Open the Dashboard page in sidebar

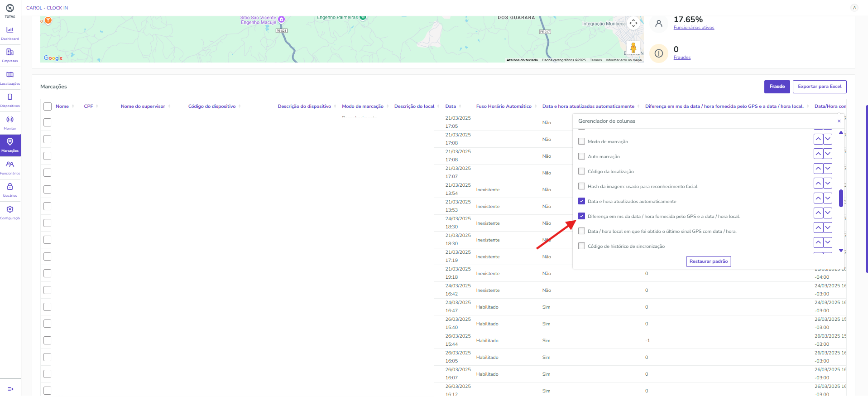(x=10, y=33)
